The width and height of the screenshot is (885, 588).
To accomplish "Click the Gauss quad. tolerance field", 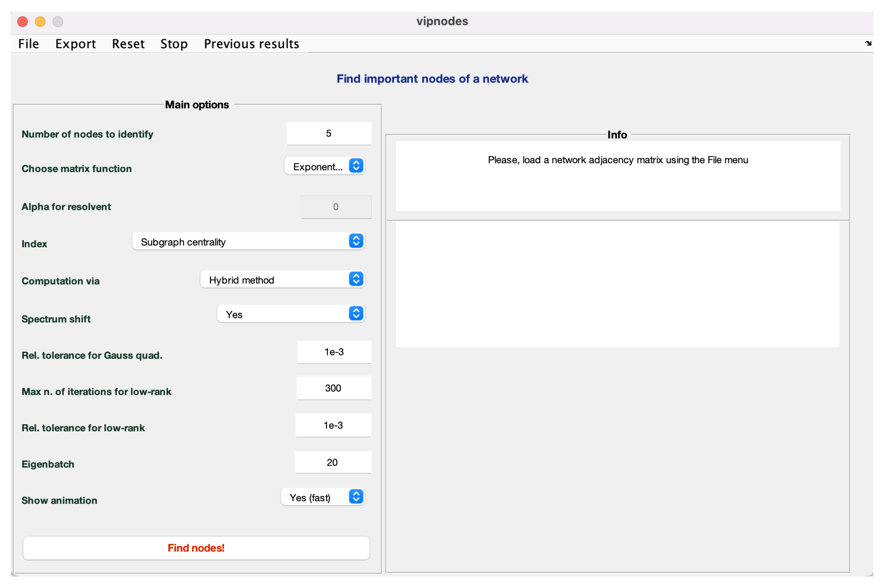I will tap(334, 352).
